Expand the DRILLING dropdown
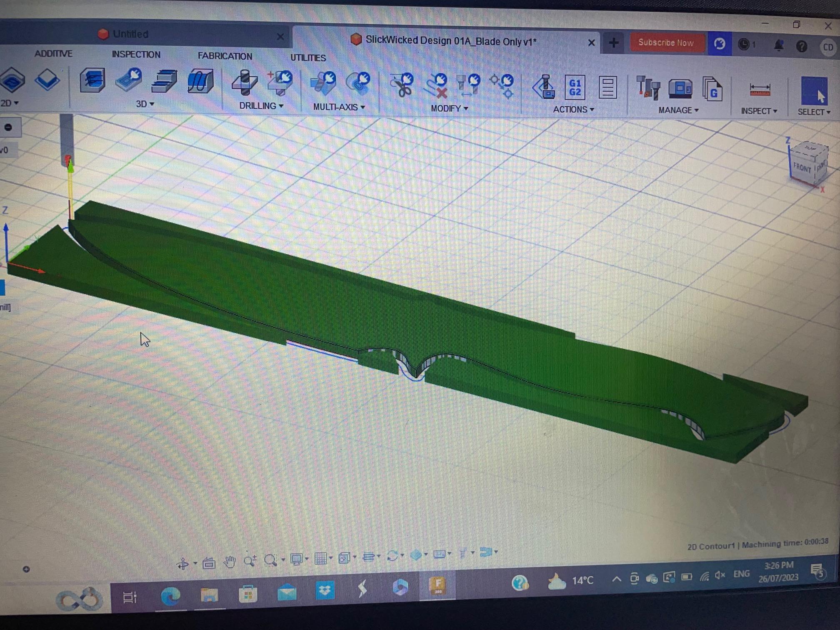 [x=261, y=106]
